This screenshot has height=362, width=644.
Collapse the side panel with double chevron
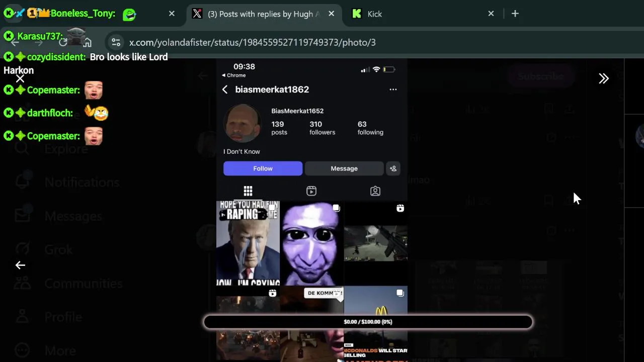click(x=604, y=78)
